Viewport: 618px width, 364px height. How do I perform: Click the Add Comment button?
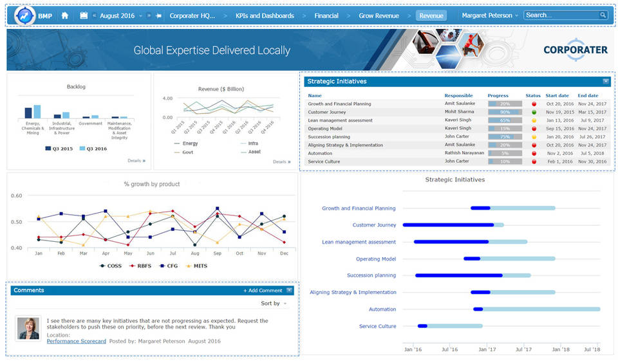[x=263, y=291]
